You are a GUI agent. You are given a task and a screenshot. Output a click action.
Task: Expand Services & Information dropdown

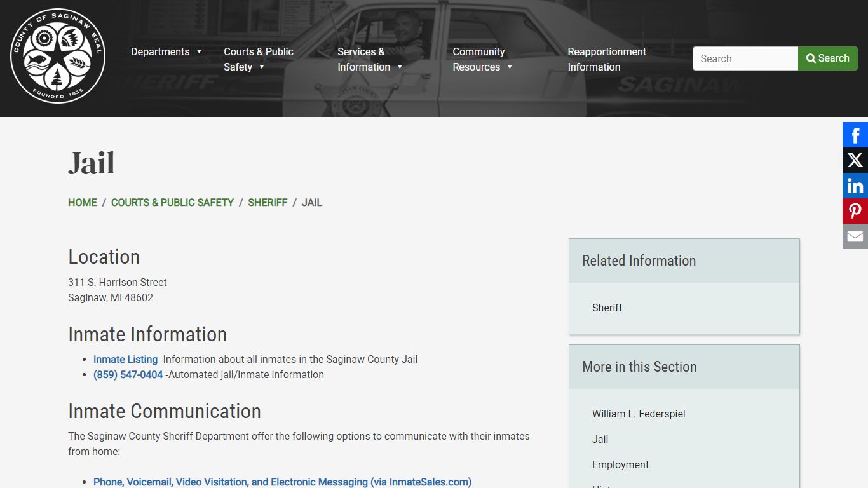click(369, 59)
